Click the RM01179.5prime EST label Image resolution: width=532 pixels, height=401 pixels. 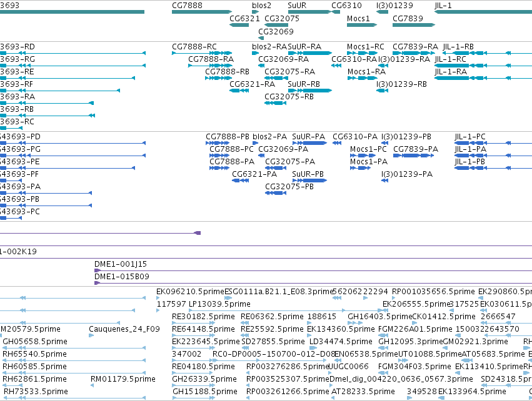(123, 379)
